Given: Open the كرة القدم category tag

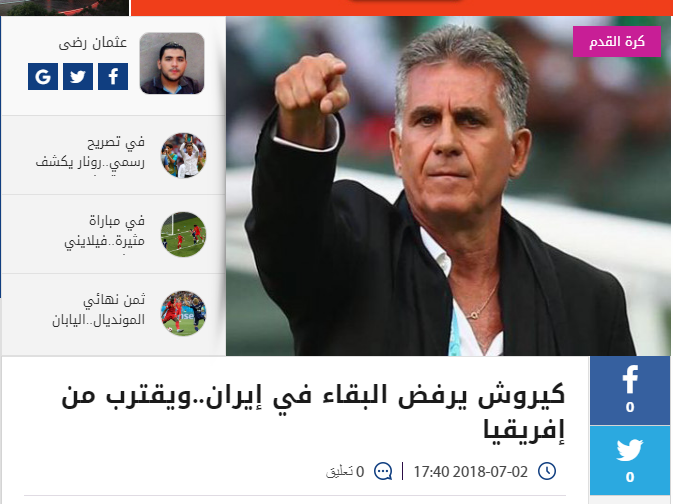Looking at the screenshot, I should point(617,42).
